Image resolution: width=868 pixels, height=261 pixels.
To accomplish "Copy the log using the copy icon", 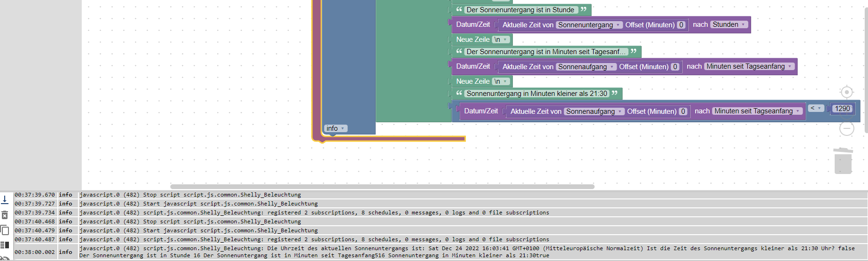I will pyautogui.click(x=5, y=230).
